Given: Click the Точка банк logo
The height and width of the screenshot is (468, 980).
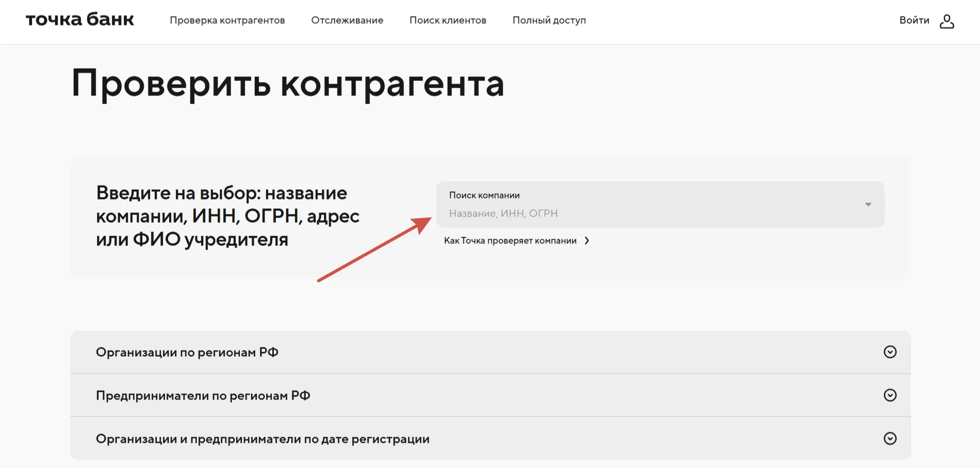Looking at the screenshot, I should [79, 20].
